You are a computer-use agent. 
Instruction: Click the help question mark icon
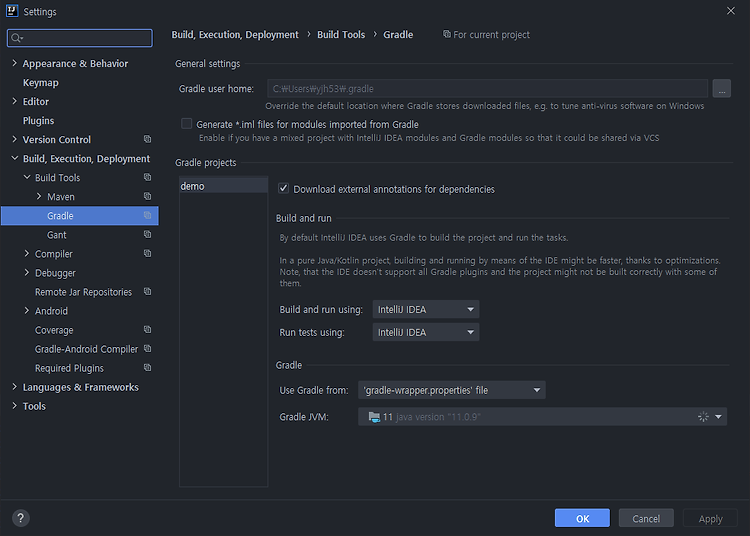coord(21,518)
